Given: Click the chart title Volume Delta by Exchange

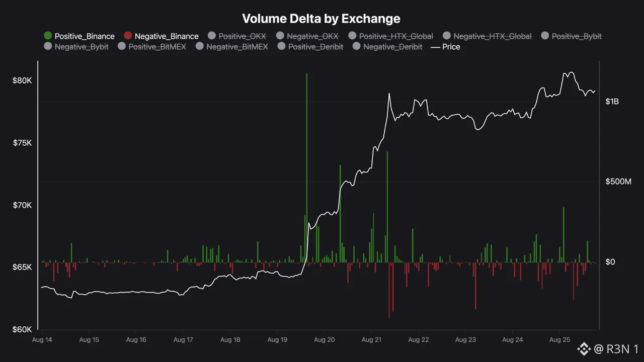Looking at the screenshot, I should [321, 19].
